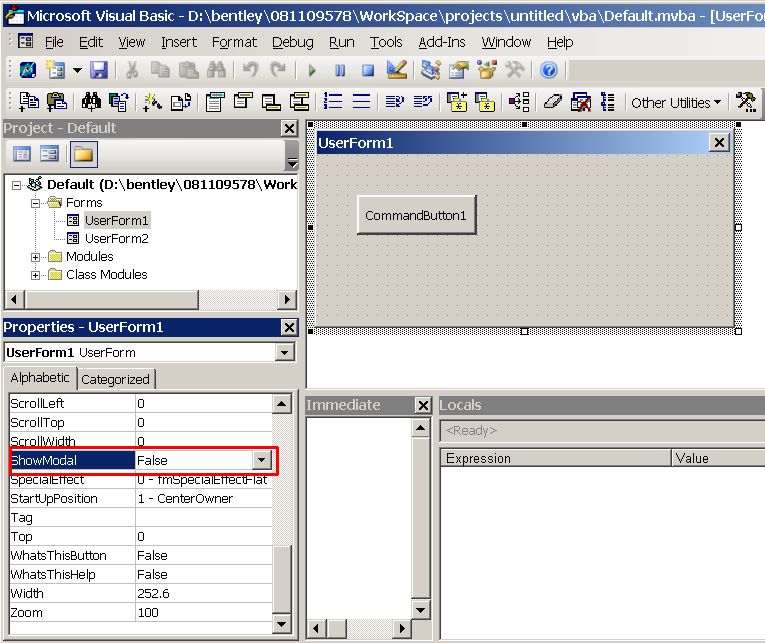Open the Add-Ins menu
The height and width of the screenshot is (643, 765).
[442, 42]
